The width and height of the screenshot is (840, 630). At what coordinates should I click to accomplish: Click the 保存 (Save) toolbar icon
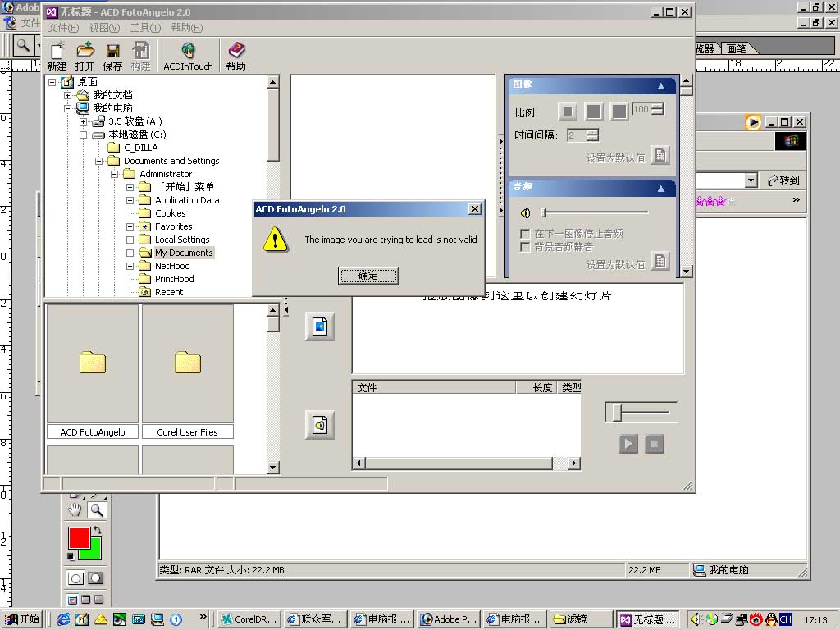pyautogui.click(x=112, y=56)
